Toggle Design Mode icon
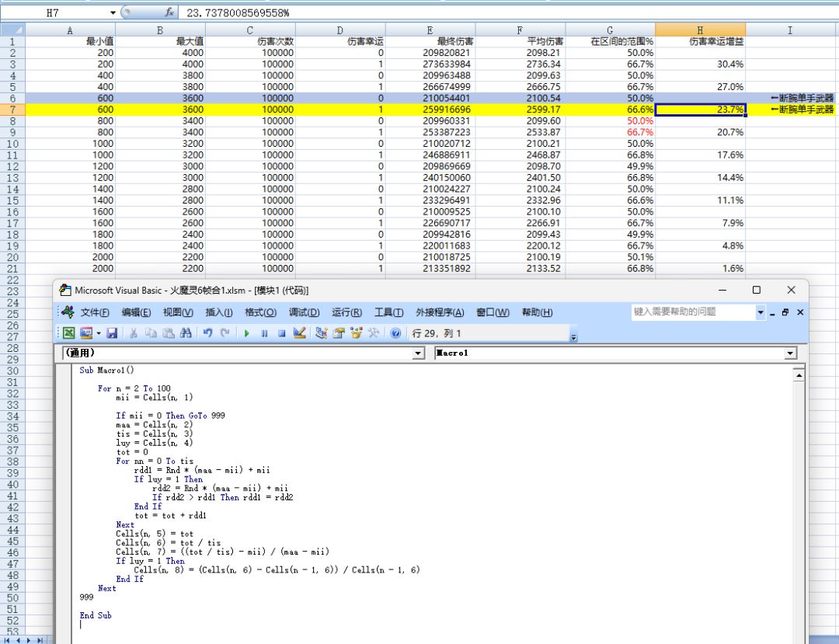This screenshot has height=644, width=839. (300, 333)
